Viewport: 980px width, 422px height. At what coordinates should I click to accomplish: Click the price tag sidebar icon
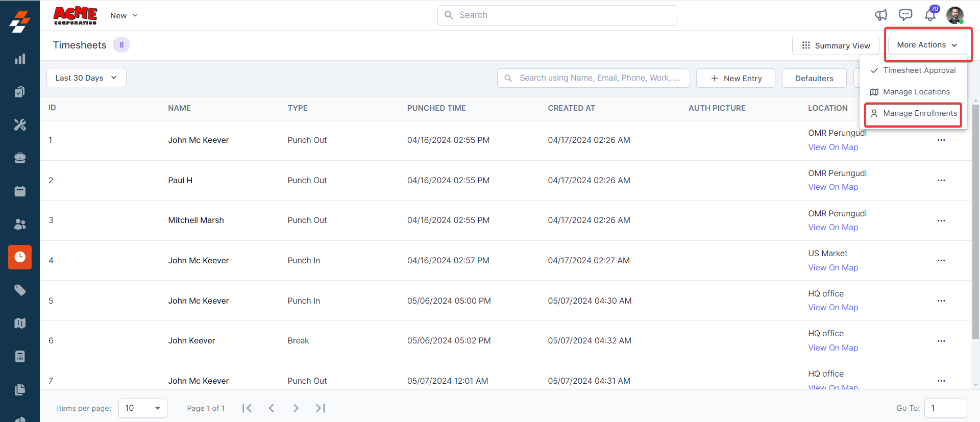20,290
